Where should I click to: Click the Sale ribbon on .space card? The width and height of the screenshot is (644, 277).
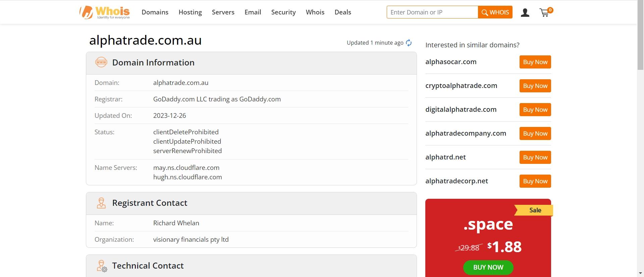pyautogui.click(x=534, y=210)
